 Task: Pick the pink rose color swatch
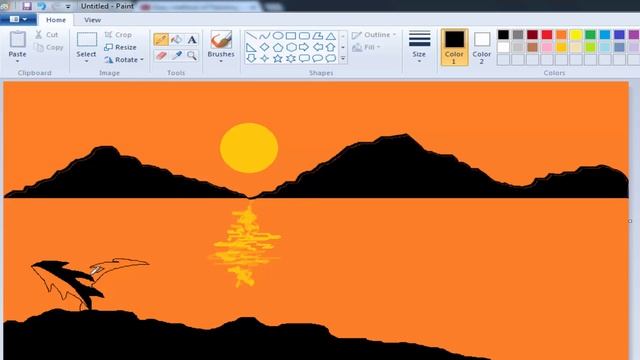(x=547, y=47)
